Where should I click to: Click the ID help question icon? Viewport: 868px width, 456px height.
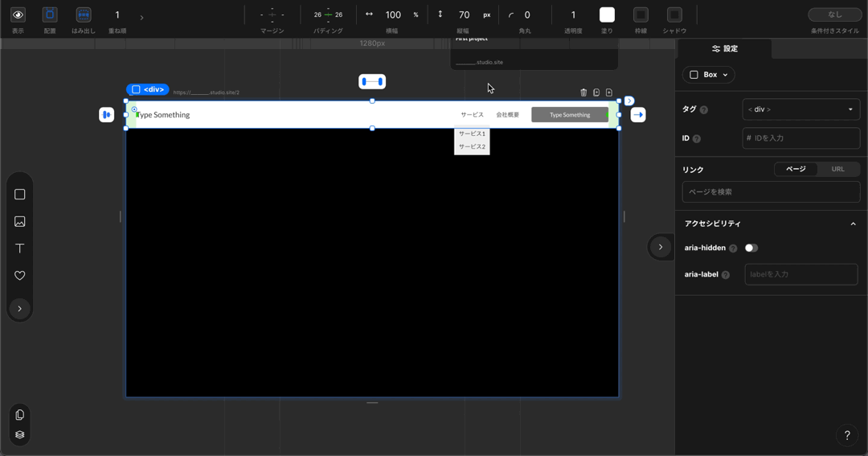(696, 138)
